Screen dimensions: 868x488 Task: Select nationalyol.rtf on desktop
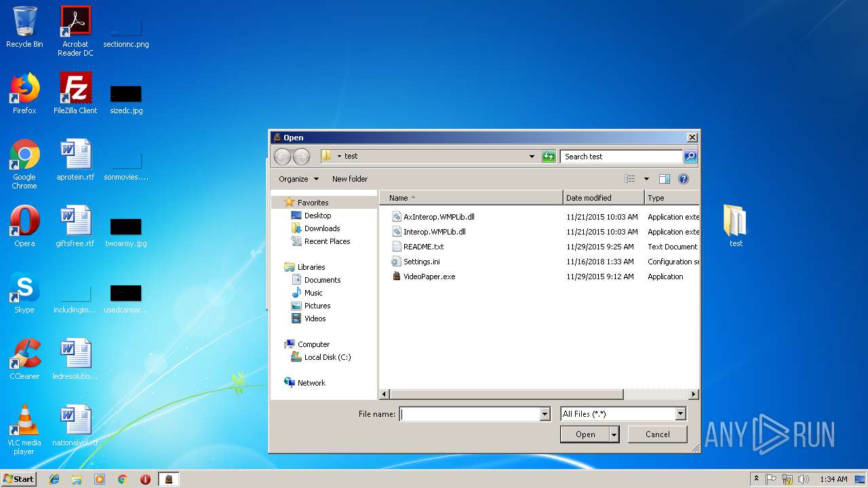75,426
